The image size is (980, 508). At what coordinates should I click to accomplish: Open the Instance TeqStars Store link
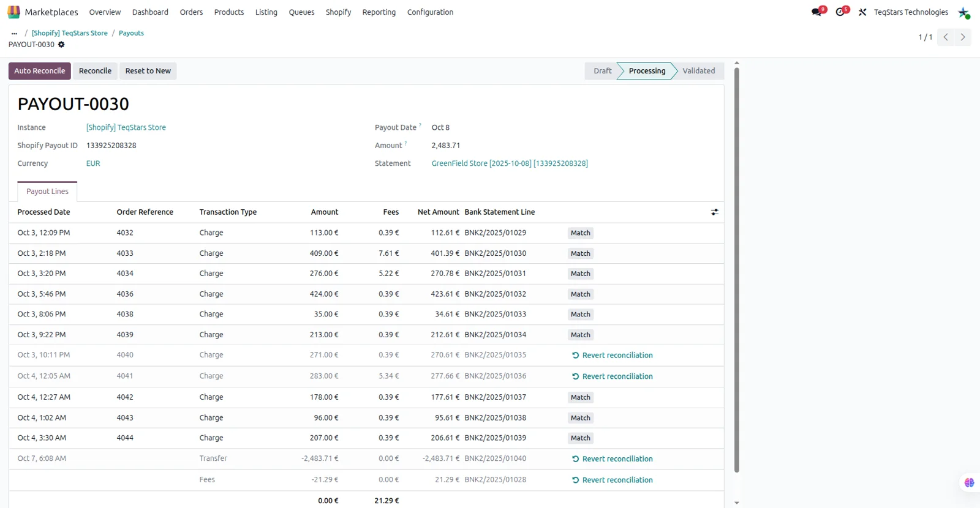(126, 128)
